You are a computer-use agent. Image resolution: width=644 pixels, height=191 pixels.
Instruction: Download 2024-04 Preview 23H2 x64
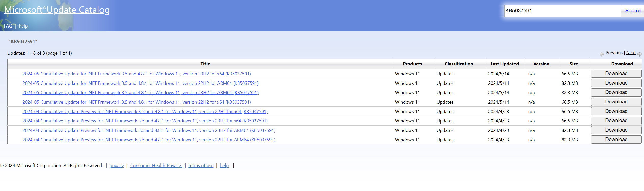click(x=616, y=121)
